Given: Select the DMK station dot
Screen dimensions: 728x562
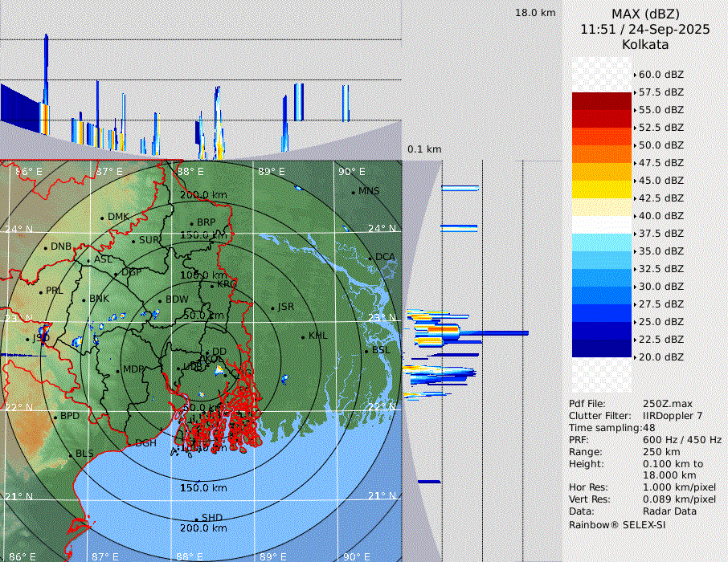Looking at the screenshot, I should pos(102,218).
